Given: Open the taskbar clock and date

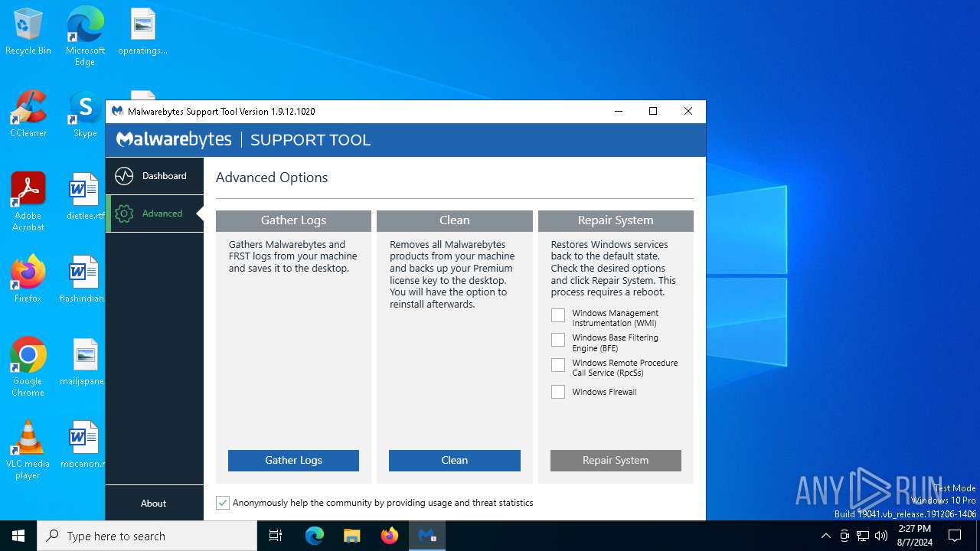Looking at the screenshot, I should point(915,536).
